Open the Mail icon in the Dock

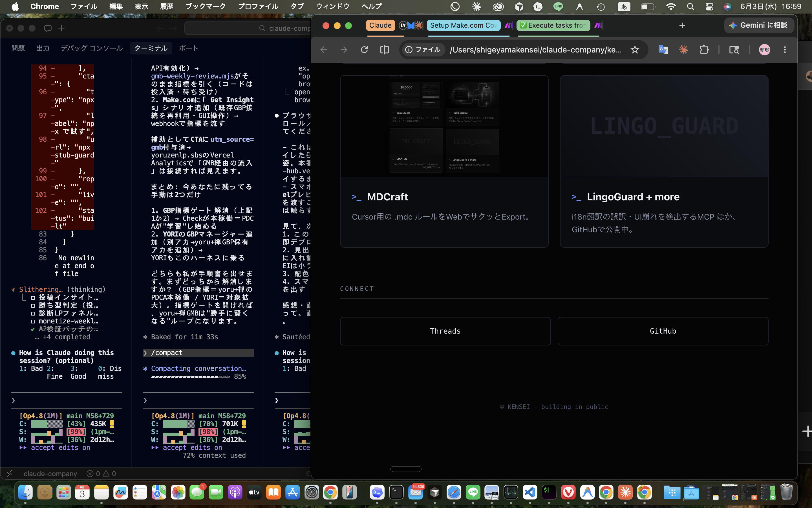(x=415, y=492)
